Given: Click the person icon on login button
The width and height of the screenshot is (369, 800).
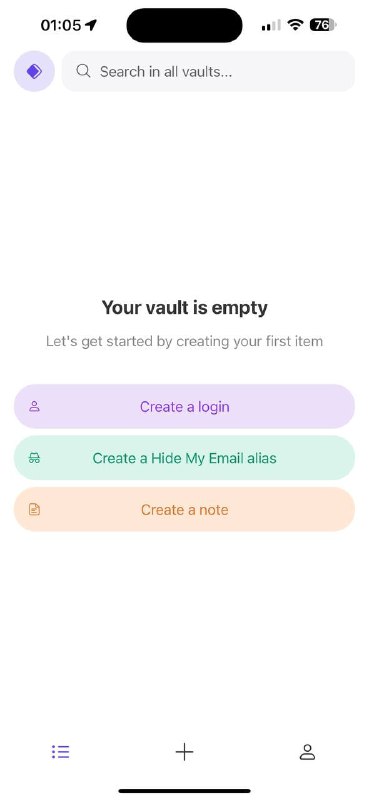Looking at the screenshot, I should click(x=34, y=407).
